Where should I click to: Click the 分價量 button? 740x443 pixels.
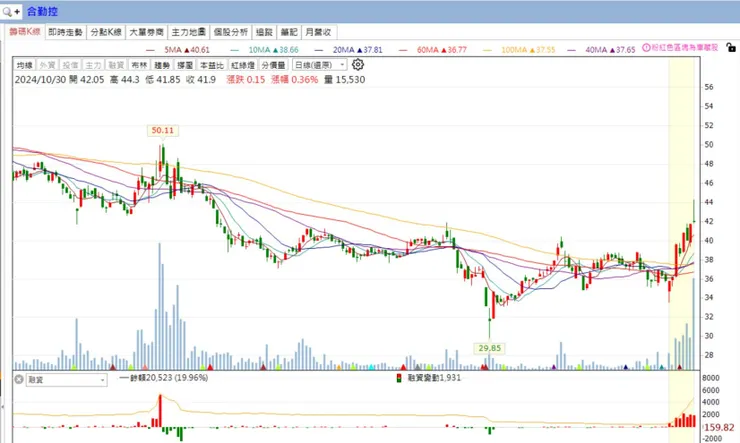[x=273, y=65]
